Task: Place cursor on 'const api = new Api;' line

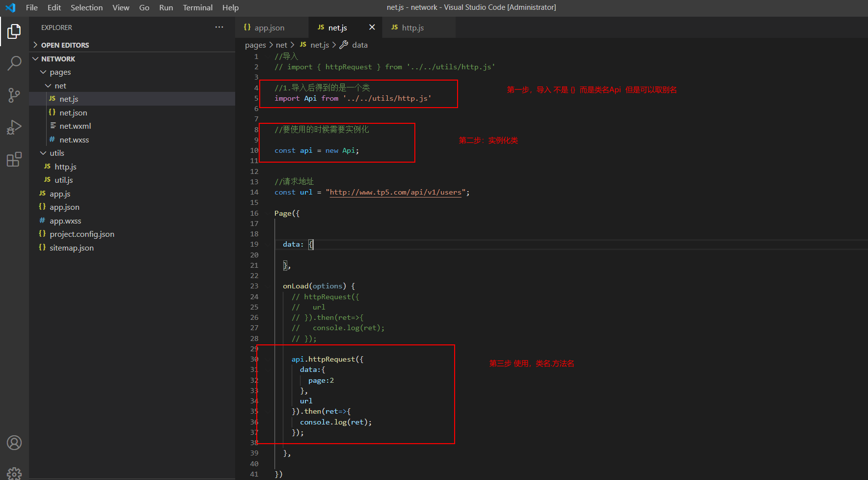Action: 317,150
